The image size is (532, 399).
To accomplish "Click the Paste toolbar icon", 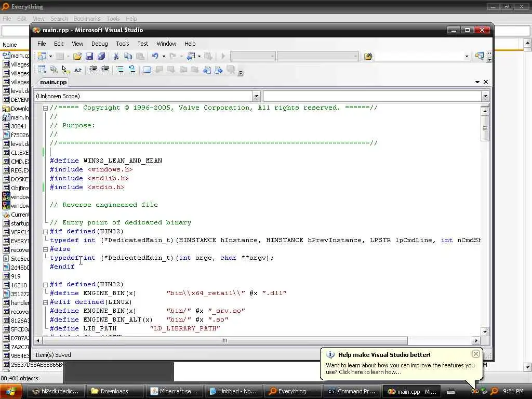I will coord(140,56).
